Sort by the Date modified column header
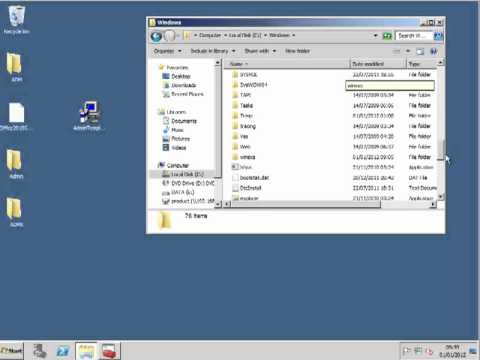The width and height of the screenshot is (480, 360). coord(378,64)
